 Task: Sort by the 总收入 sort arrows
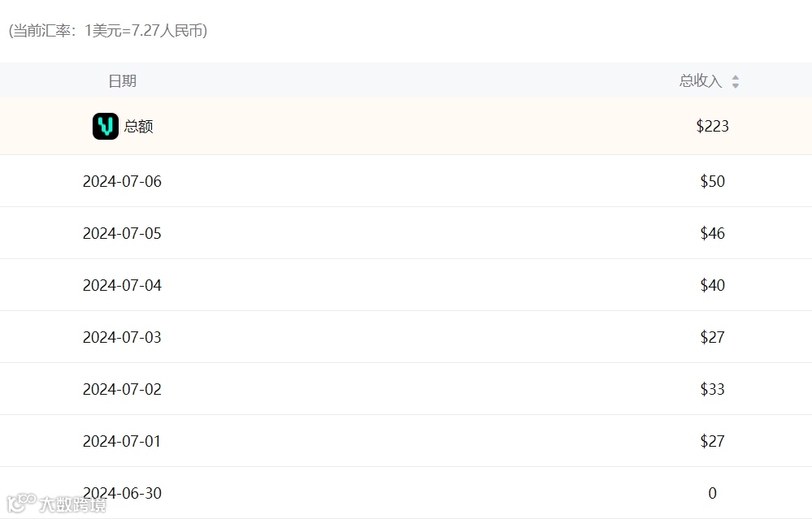point(735,81)
